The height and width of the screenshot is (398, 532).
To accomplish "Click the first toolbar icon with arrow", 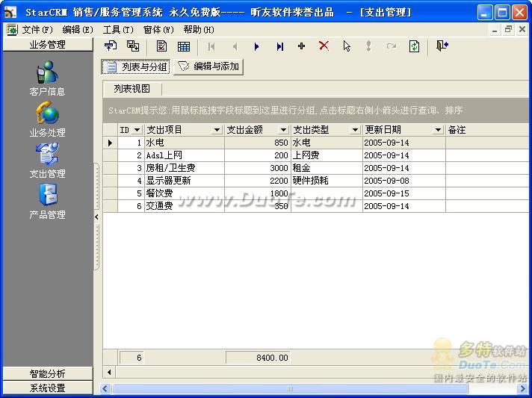I will [111, 46].
